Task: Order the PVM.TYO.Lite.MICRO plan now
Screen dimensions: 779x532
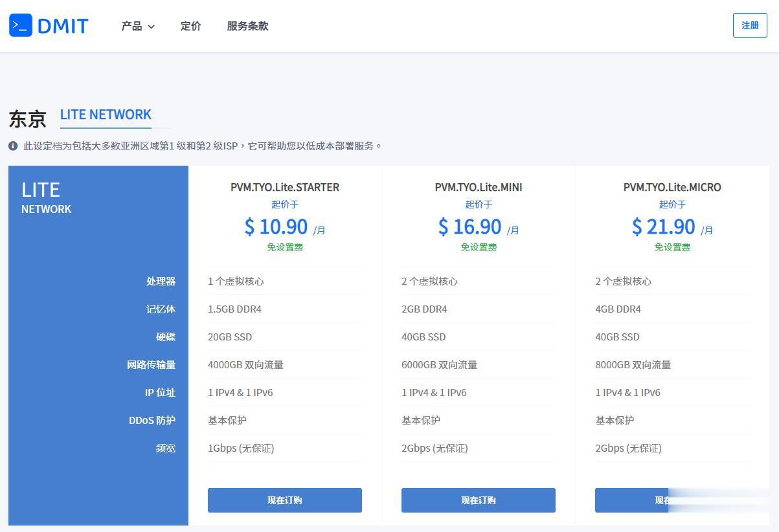Action: tap(672, 500)
